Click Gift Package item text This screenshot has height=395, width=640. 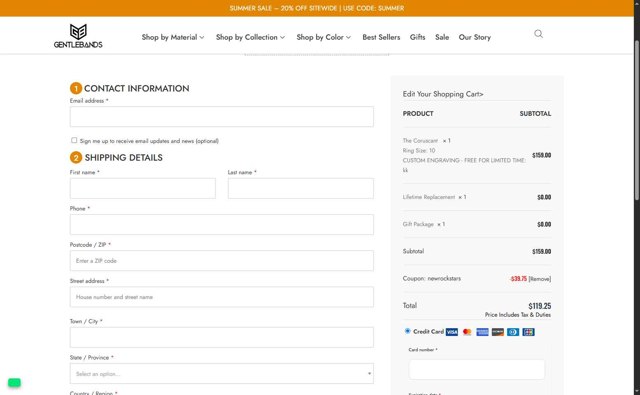tap(418, 224)
